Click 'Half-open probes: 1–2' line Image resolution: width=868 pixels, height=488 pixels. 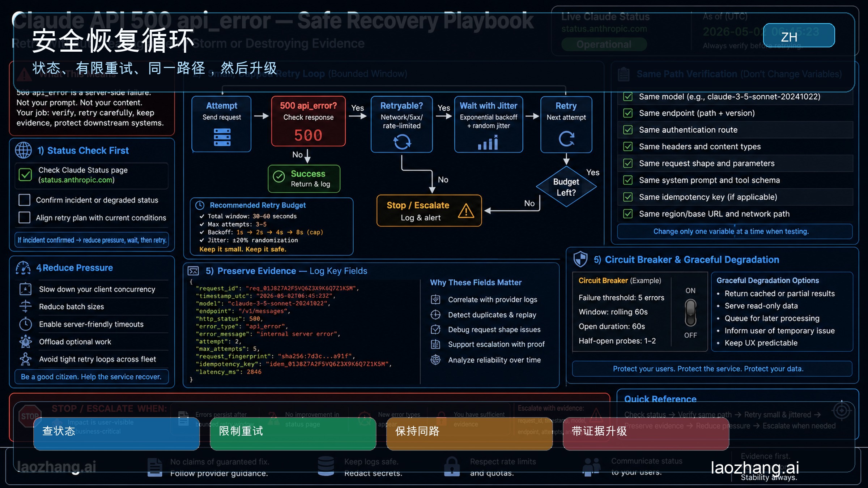617,341
